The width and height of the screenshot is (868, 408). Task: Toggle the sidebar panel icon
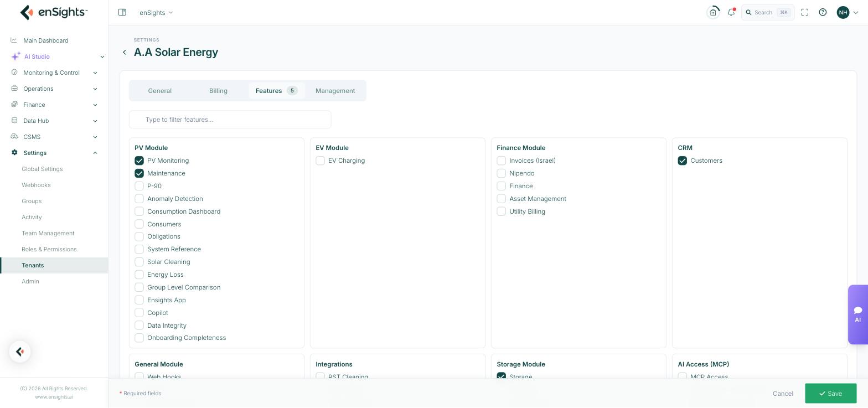click(x=122, y=12)
